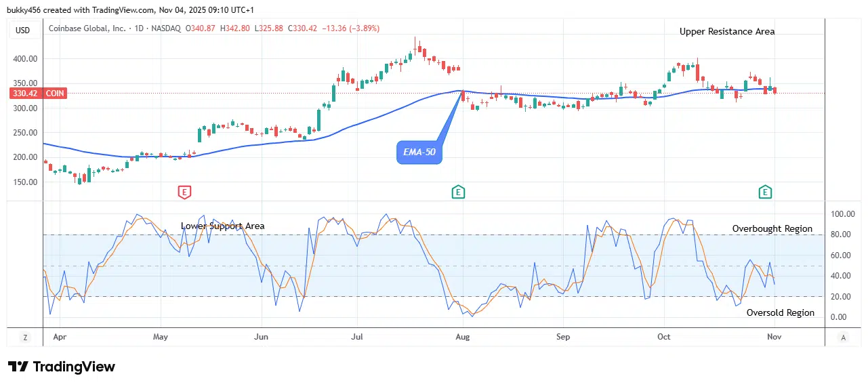Viewport: 868px width, 387px height.
Task: Click the red COIN price tag
Action: [38, 94]
